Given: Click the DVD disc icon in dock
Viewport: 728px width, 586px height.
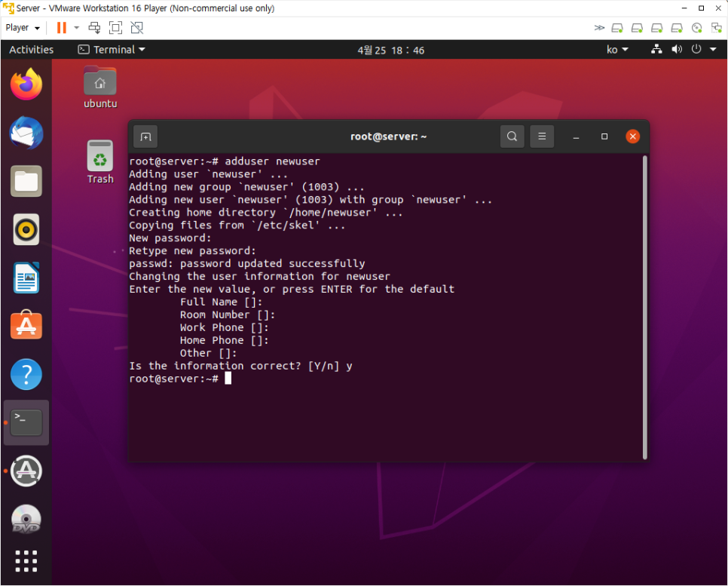Looking at the screenshot, I should [x=26, y=519].
